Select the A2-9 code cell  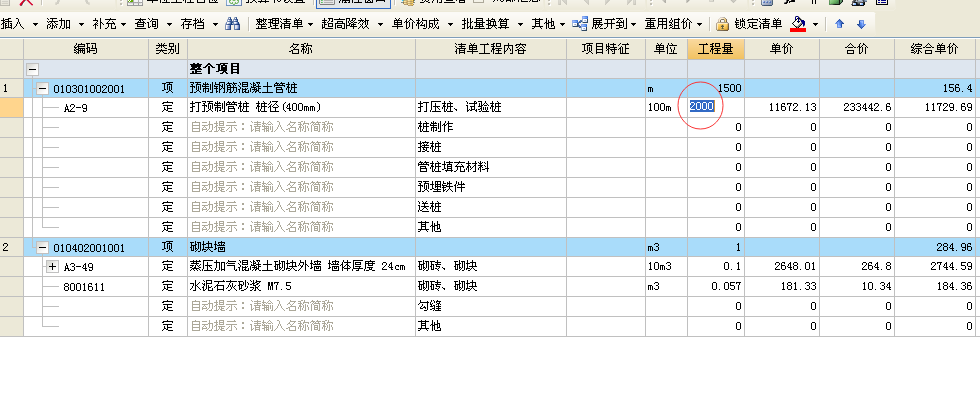pos(86,108)
